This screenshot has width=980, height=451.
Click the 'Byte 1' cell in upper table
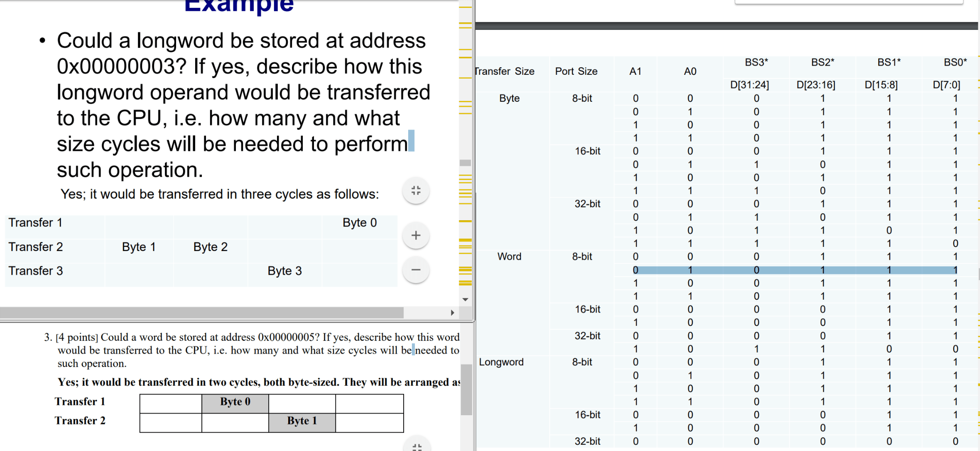pos(139,247)
